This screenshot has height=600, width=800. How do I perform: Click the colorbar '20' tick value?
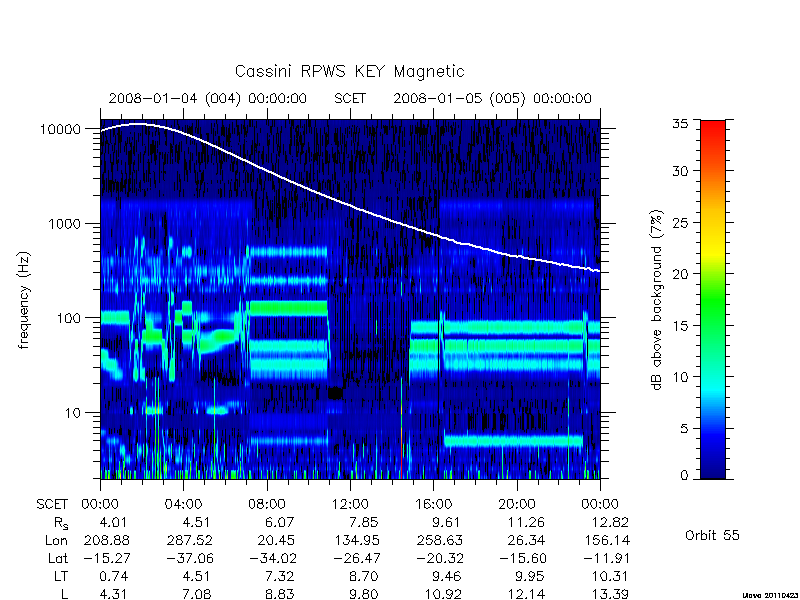coord(680,274)
